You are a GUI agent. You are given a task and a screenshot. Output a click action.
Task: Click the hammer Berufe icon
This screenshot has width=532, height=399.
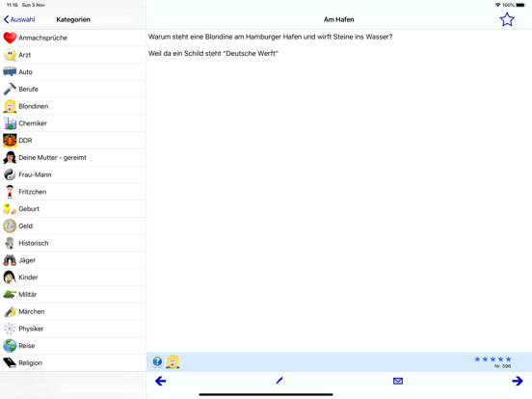tap(10, 89)
